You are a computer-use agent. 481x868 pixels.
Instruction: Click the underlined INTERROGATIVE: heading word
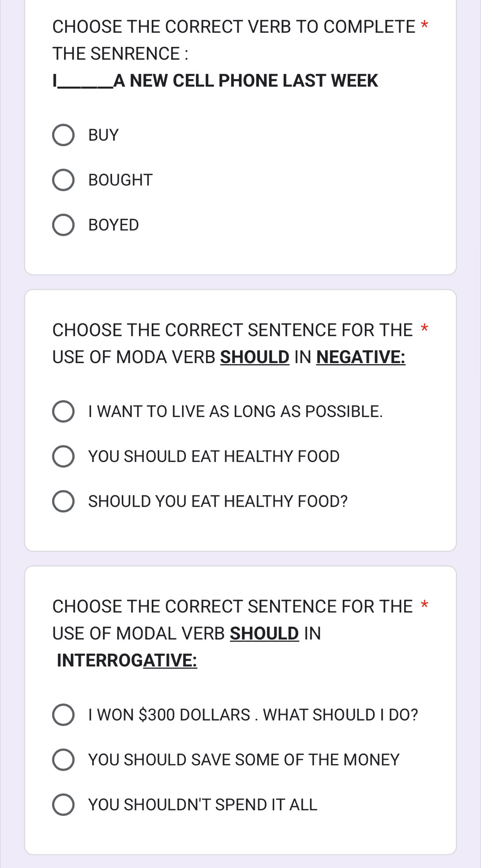pyautogui.click(x=127, y=661)
